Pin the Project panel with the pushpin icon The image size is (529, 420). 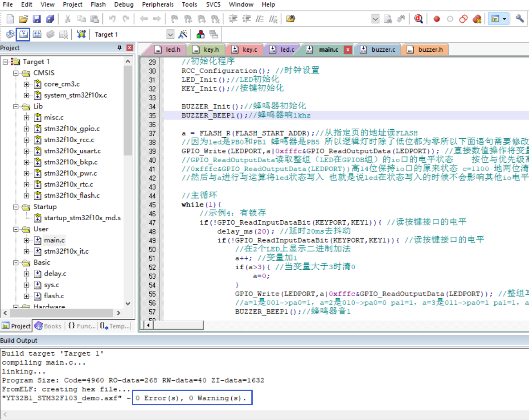click(x=119, y=48)
